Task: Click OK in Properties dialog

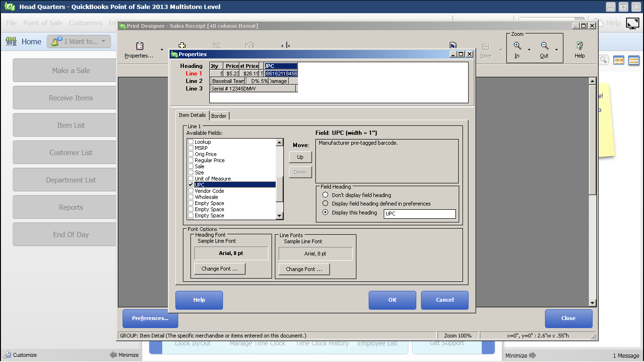Action: (392, 300)
